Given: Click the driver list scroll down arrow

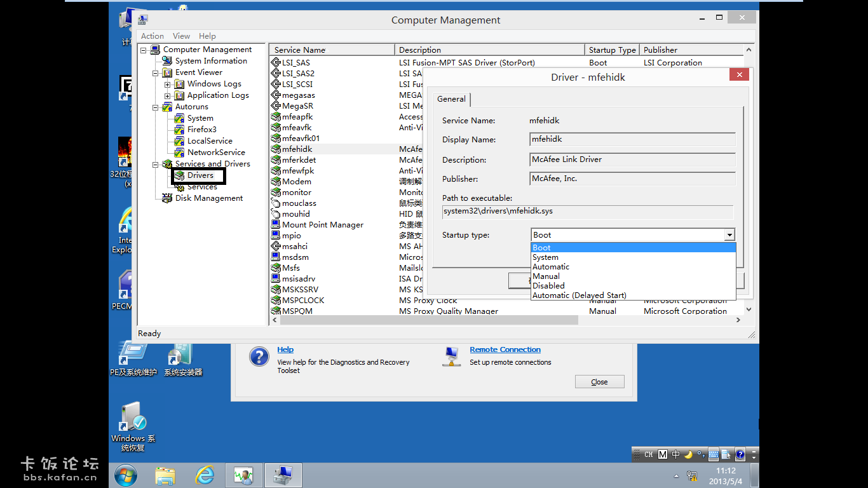Looking at the screenshot, I should tap(749, 309).
